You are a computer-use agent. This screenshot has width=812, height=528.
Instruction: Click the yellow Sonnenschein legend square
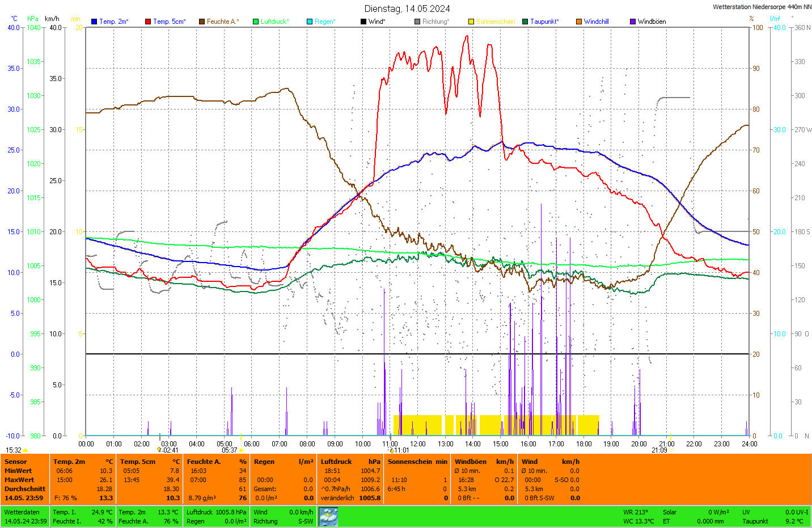(471, 22)
